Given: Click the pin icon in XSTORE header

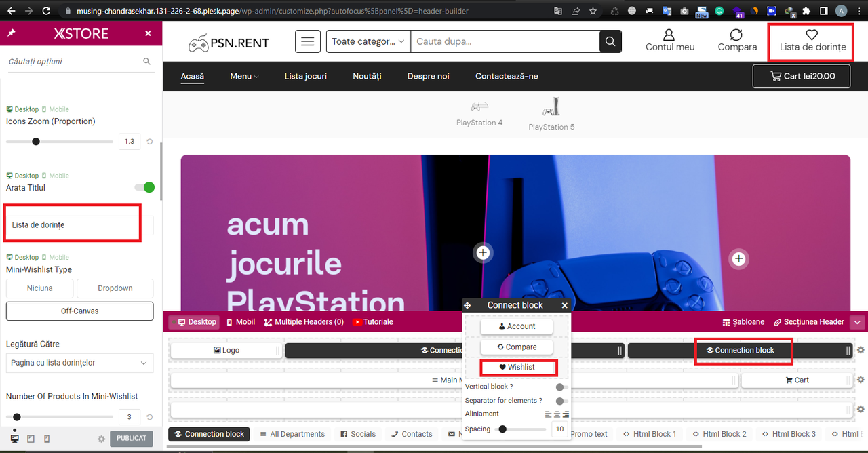Looking at the screenshot, I should tap(11, 33).
